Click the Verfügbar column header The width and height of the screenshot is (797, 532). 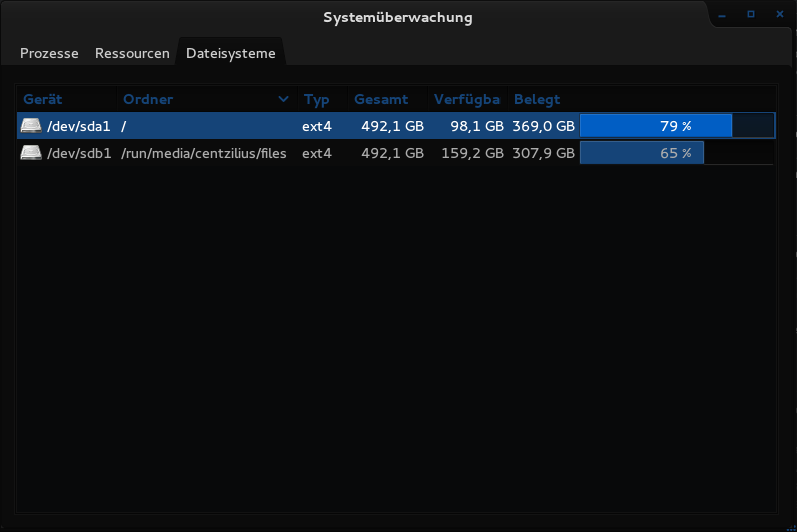[466, 99]
